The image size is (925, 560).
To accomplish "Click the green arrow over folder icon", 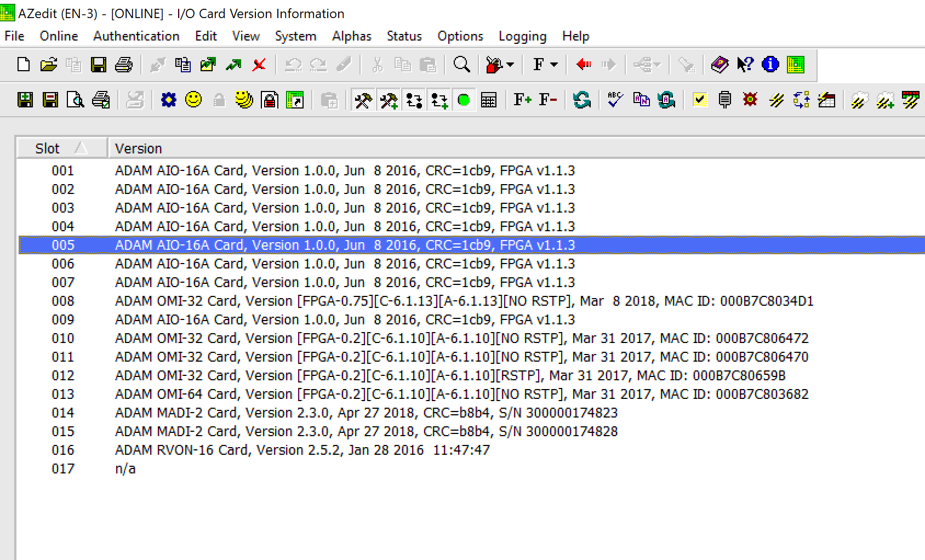I will coord(208,65).
